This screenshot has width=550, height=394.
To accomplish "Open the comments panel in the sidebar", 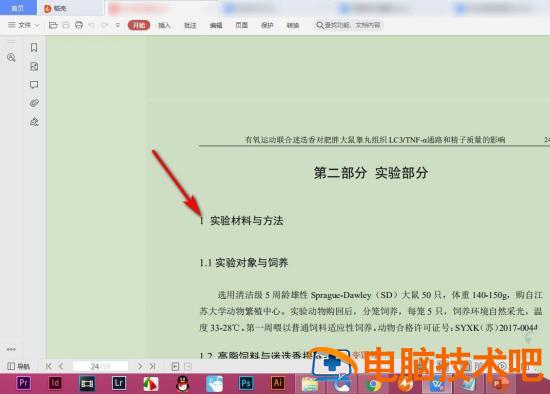I will (34, 85).
